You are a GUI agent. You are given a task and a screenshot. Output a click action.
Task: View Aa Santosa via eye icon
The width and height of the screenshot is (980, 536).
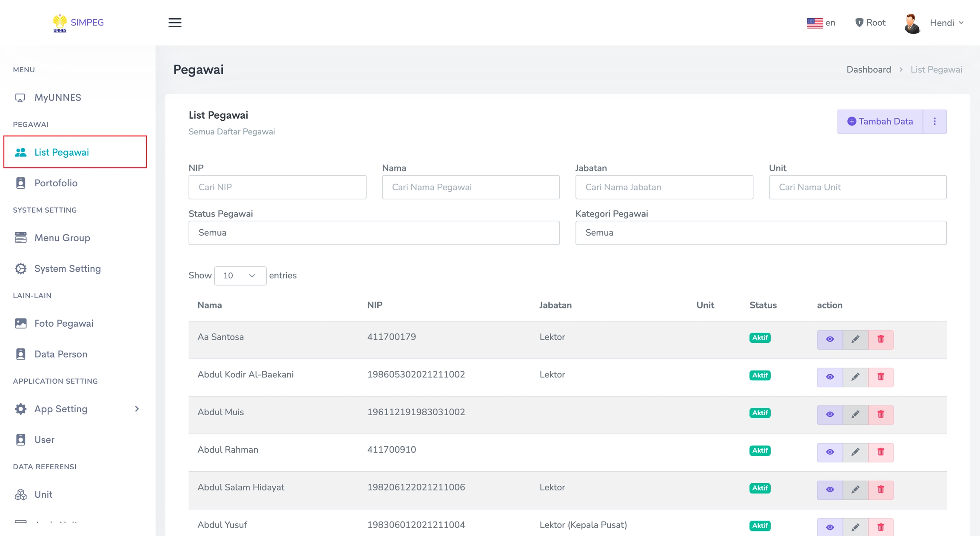[x=829, y=339]
